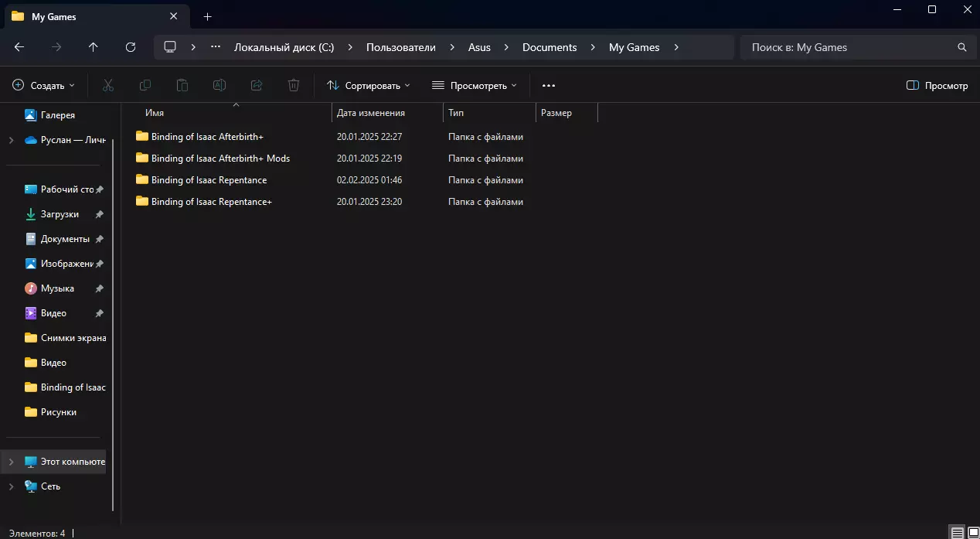Go up one folder level
Image resolution: width=980 pixels, height=539 pixels.
pyautogui.click(x=94, y=47)
